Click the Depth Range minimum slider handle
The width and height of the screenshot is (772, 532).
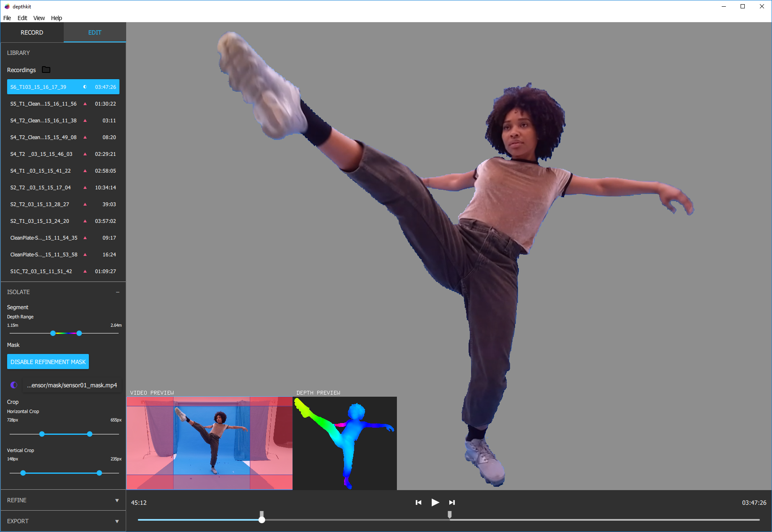coord(53,333)
